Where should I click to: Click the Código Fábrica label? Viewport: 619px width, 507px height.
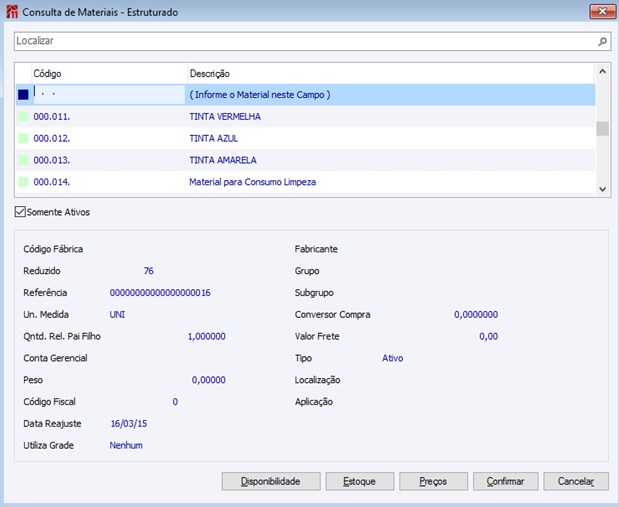tap(53, 249)
